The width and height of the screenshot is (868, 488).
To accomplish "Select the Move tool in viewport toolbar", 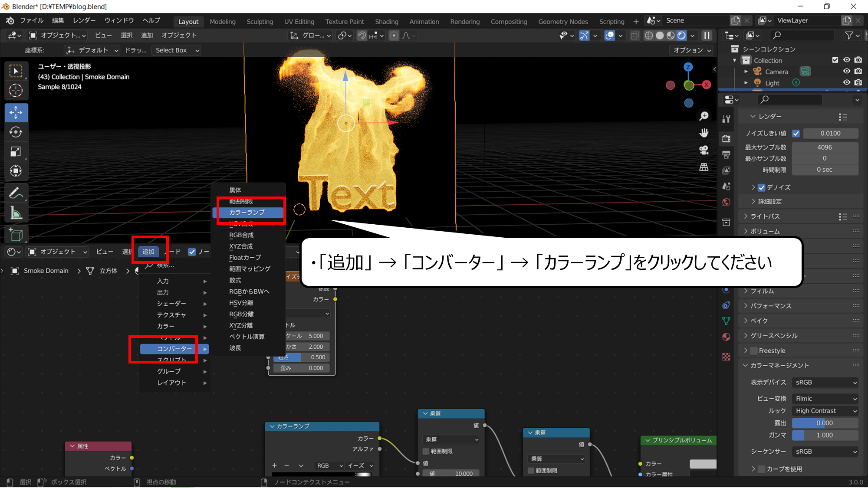I will point(16,113).
